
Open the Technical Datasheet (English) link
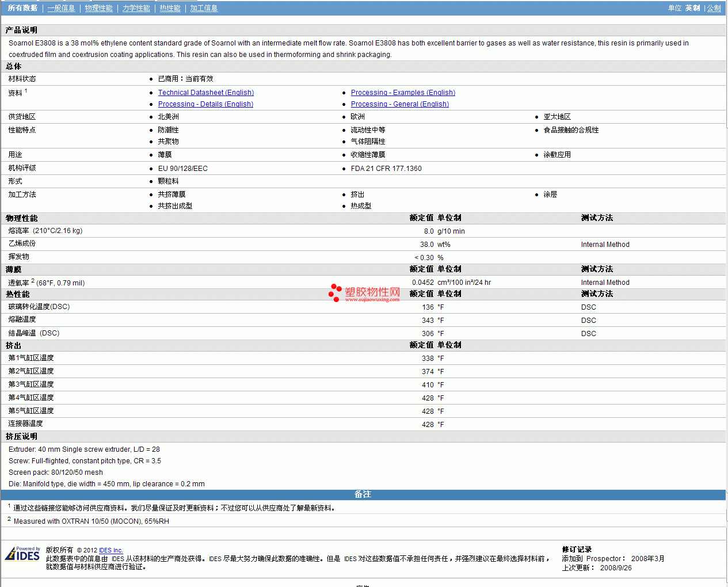[206, 93]
